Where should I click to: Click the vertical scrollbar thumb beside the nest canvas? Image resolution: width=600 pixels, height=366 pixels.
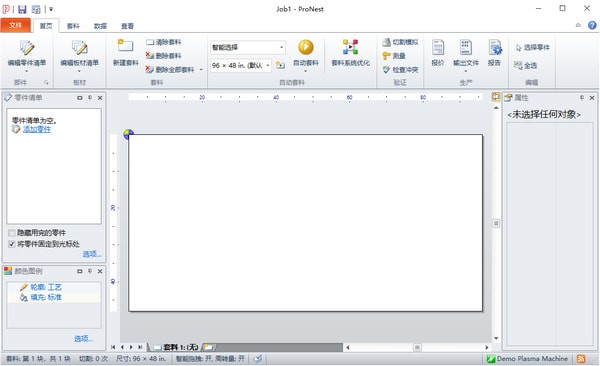pyautogui.click(x=496, y=223)
